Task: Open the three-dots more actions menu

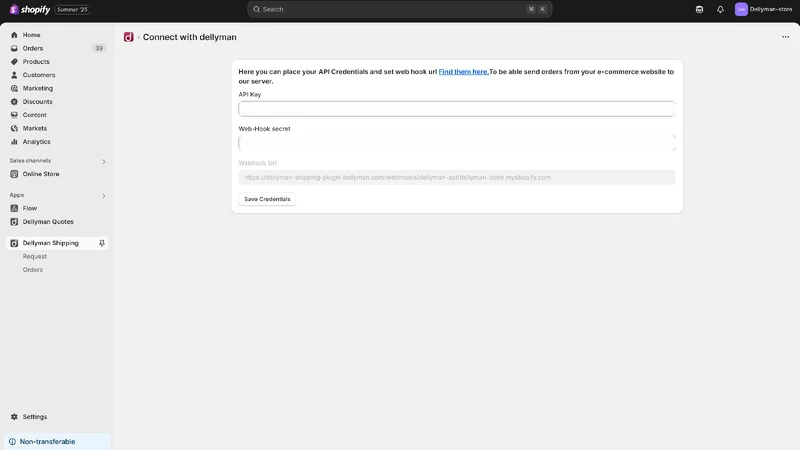Action: 785,37
